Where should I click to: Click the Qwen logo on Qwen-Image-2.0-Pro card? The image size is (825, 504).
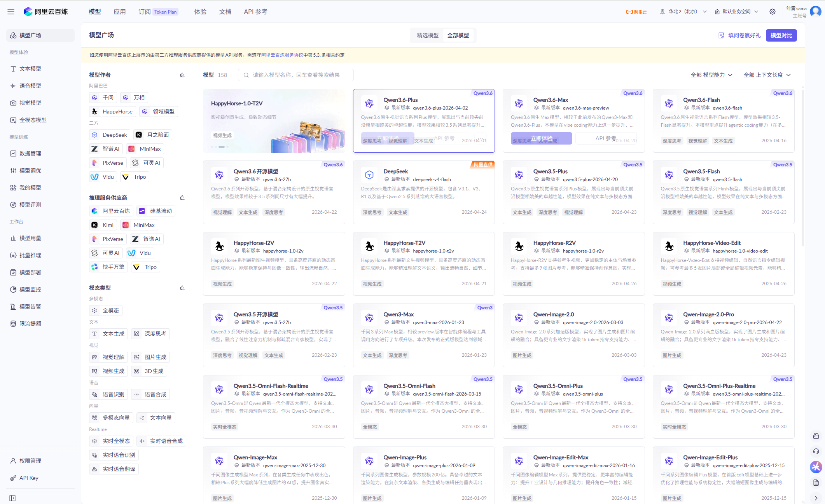[669, 318]
